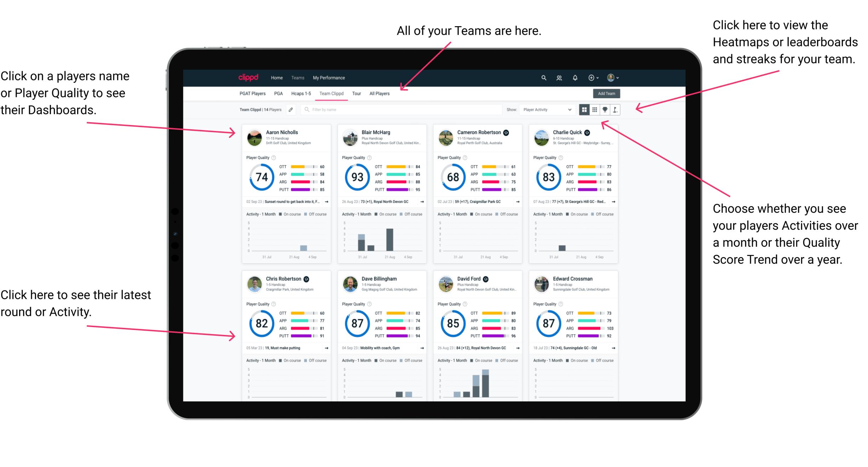Viewport: 868px width, 467px height.
Task: Click the My Performance menu item
Action: (x=329, y=78)
